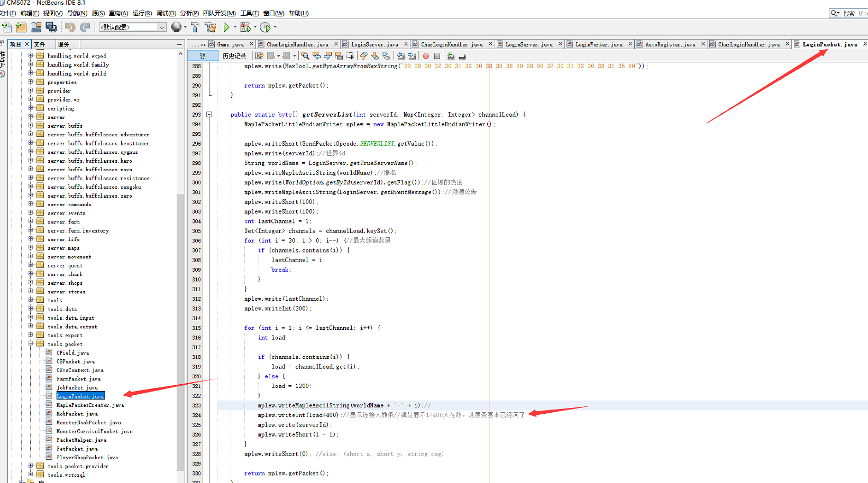Open the Debug Project dropdown arrow

pos(255,27)
